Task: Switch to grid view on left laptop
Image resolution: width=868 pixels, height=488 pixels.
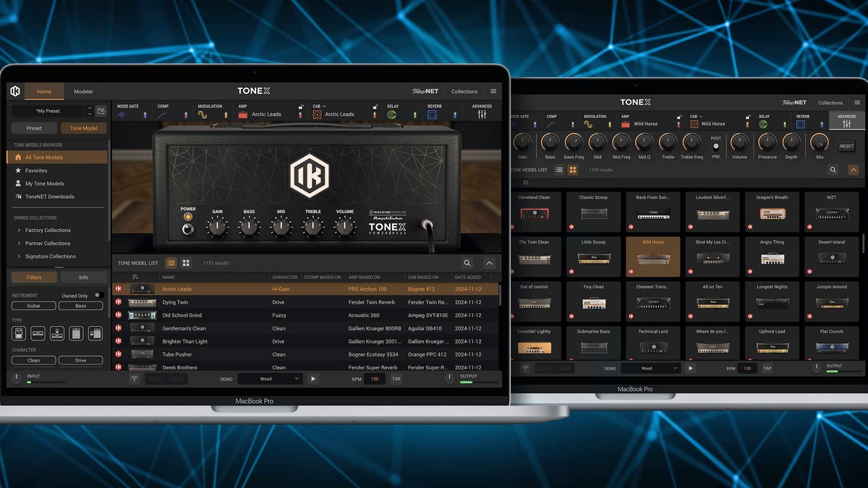Action: click(186, 263)
